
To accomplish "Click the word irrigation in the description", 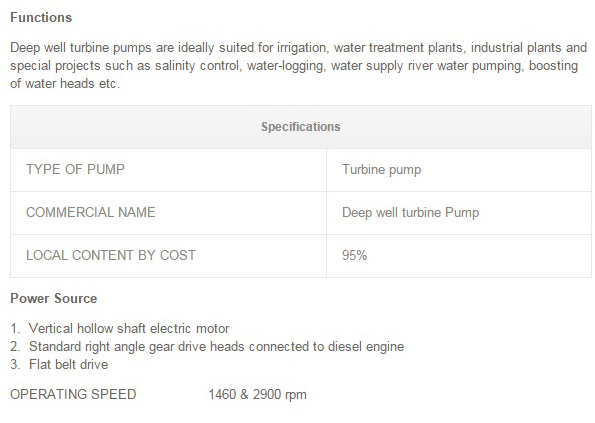I will 301,48.
